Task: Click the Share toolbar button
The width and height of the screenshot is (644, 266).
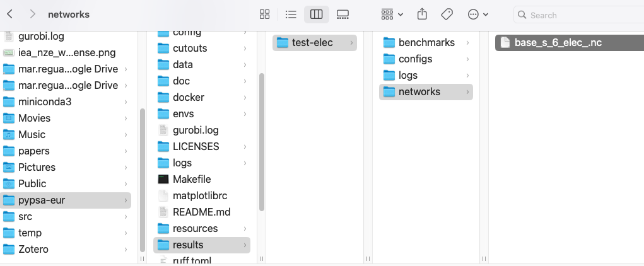Action: click(422, 14)
